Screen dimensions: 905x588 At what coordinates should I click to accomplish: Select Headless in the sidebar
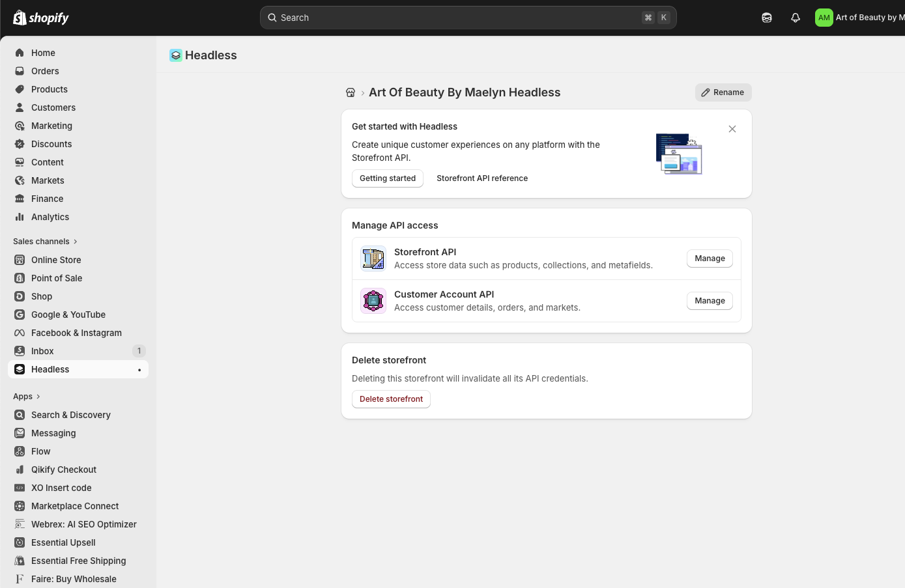click(x=78, y=369)
